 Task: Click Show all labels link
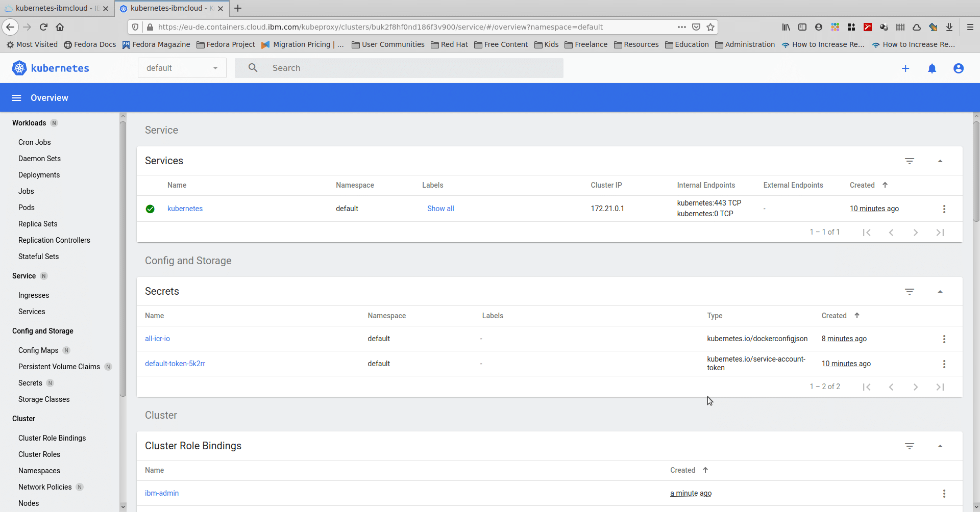(x=440, y=209)
